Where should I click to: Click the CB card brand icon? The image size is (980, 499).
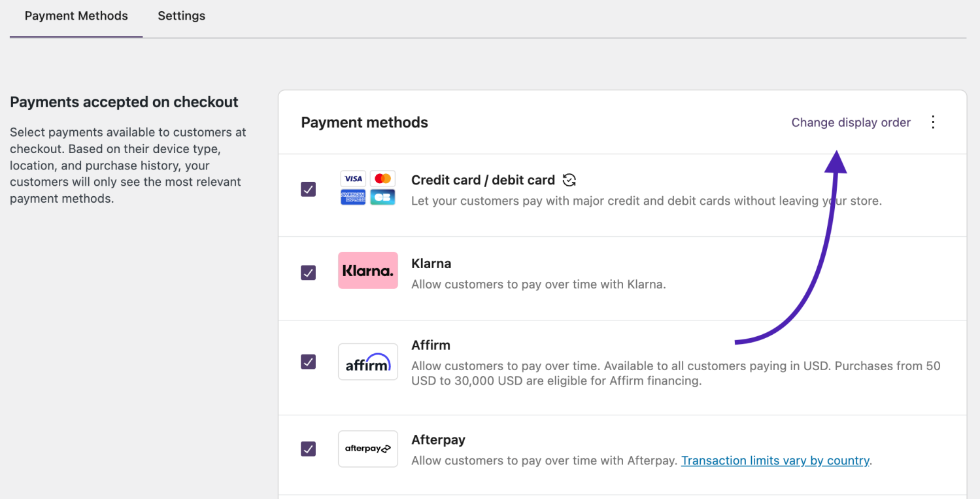383,197
